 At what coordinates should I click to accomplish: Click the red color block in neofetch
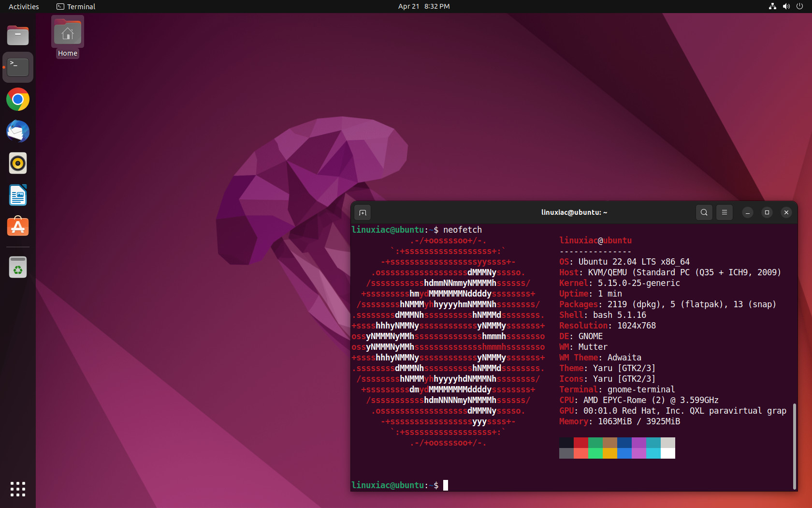[581, 443]
